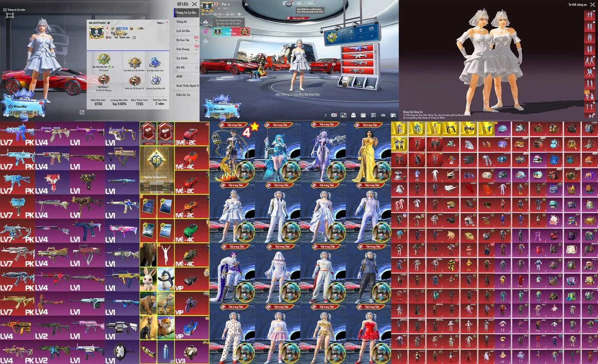Switch to the Thông Tin Cơ Bản tab
598x364 pixels.
pyautogui.click(x=187, y=13)
